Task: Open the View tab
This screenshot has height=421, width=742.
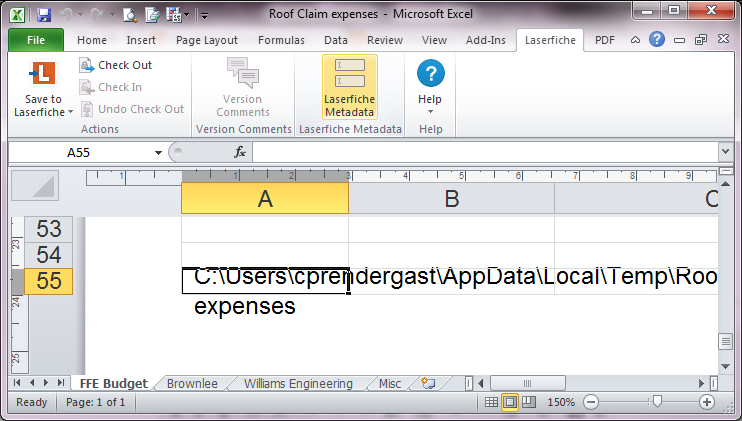Action: (x=434, y=40)
